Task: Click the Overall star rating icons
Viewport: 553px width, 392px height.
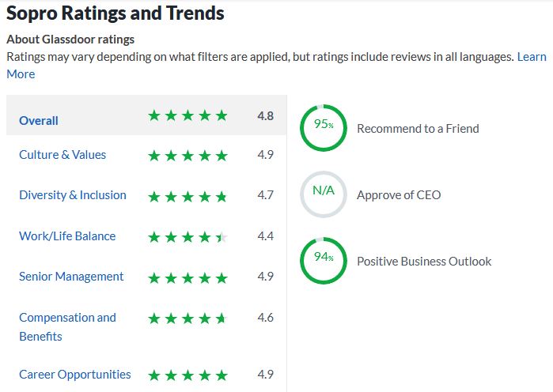Action: 187,115
